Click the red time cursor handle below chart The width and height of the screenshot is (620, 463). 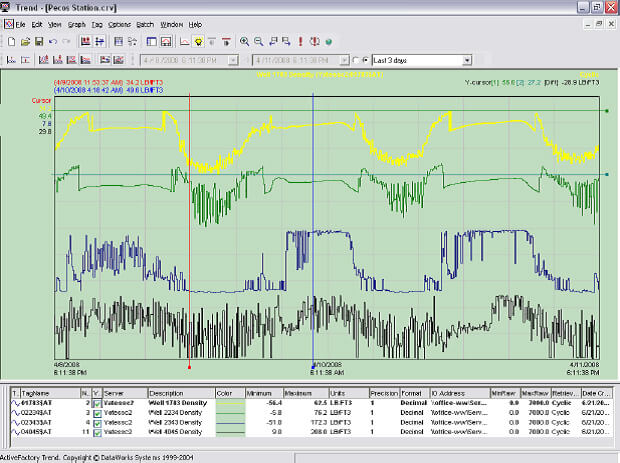(189, 367)
